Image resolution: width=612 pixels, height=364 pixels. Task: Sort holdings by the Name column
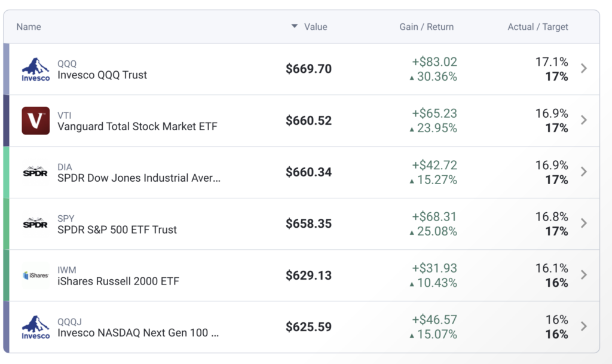click(x=29, y=27)
